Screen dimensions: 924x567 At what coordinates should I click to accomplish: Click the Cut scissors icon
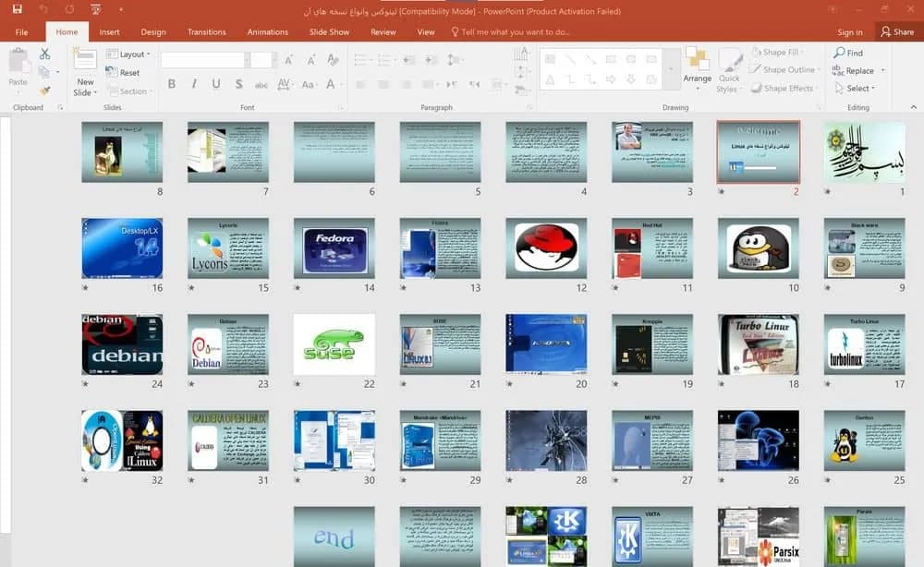click(x=44, y=54)
